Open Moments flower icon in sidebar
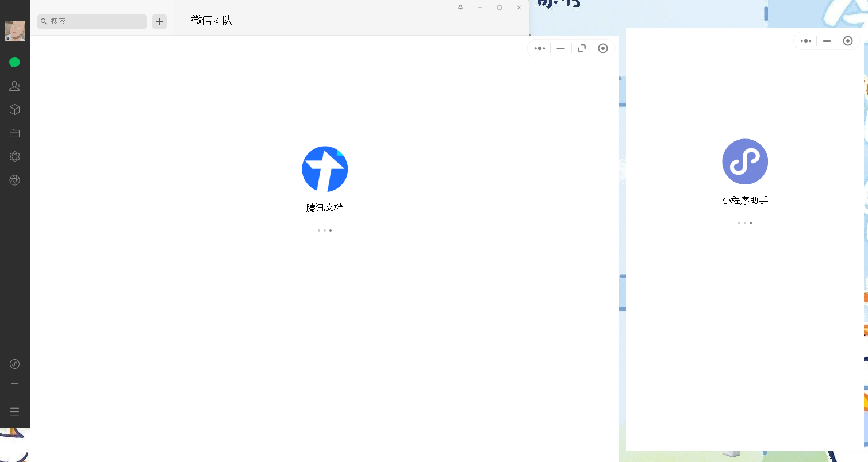Viewport: 868px width, 462px height. tap(15, 157)
